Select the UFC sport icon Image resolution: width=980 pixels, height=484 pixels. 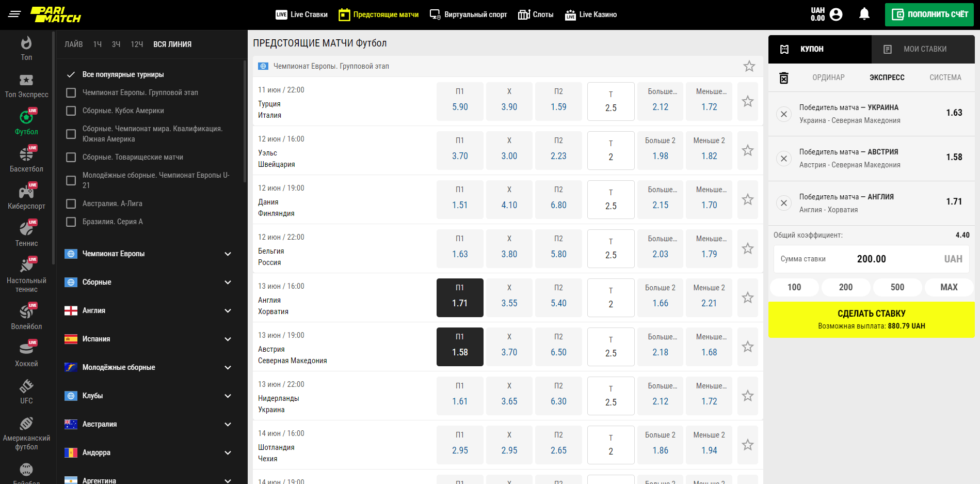(x=26, y=391)
